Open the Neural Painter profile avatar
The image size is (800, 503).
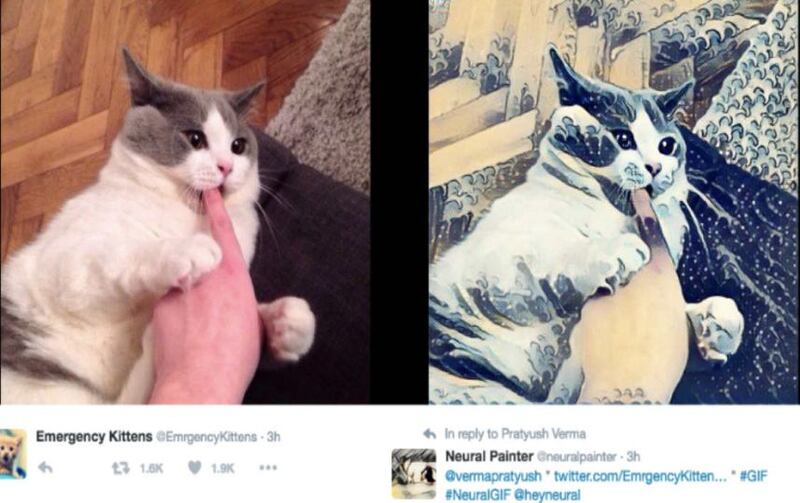pos(414,473)
